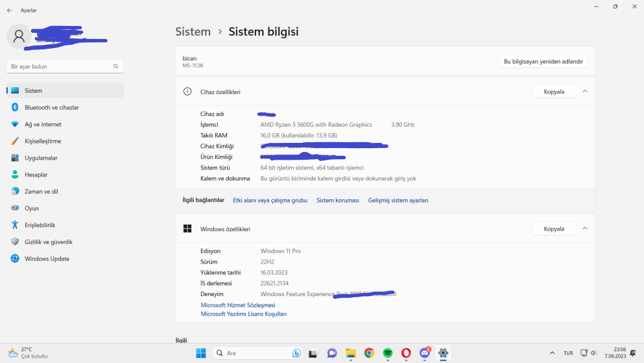Click the Windows logo in Windows özellikleri
The image size is (644, 363).
tap(187, 229)
